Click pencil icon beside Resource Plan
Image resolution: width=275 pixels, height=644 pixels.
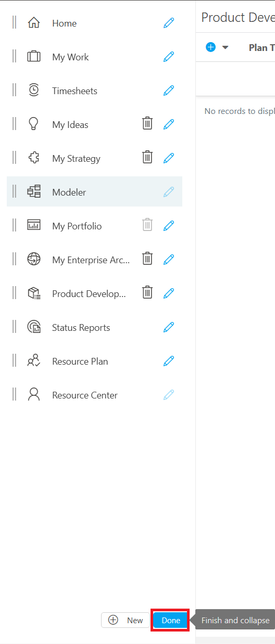[168, 361]
